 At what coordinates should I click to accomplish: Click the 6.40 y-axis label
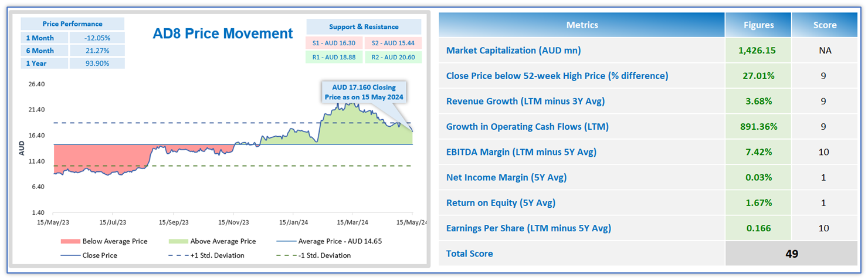pos(38,187)
